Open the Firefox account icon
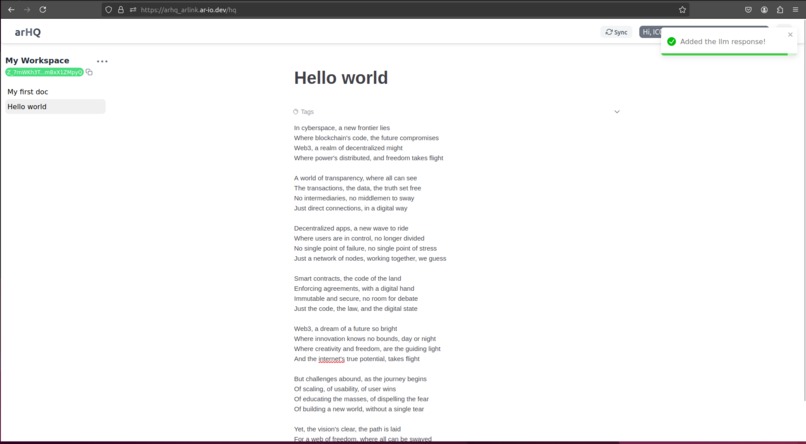 pyautogui.click(x=764, y=9)
